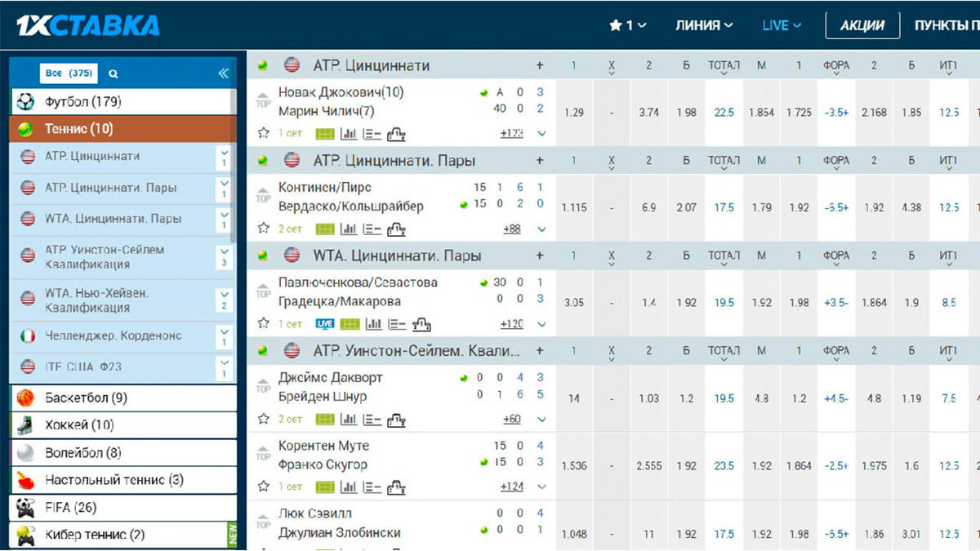Expand WTA. Нью-Хейвен sidebar chevron
980x551 pixels.
coord(224,300)
